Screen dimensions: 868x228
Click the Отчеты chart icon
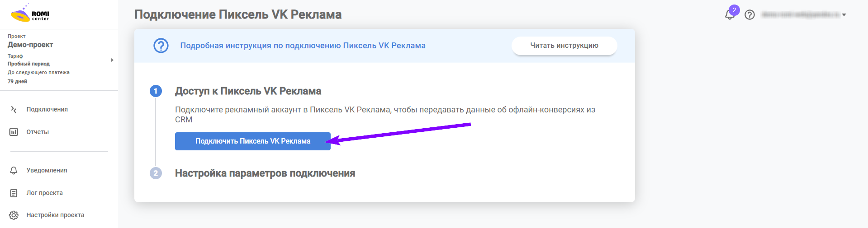point(14,132)
